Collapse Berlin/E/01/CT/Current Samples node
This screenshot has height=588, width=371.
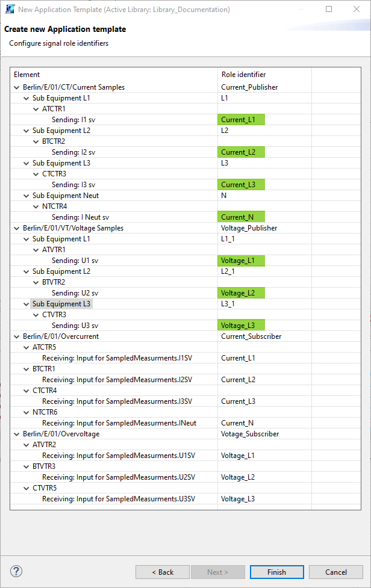(16, 87)
